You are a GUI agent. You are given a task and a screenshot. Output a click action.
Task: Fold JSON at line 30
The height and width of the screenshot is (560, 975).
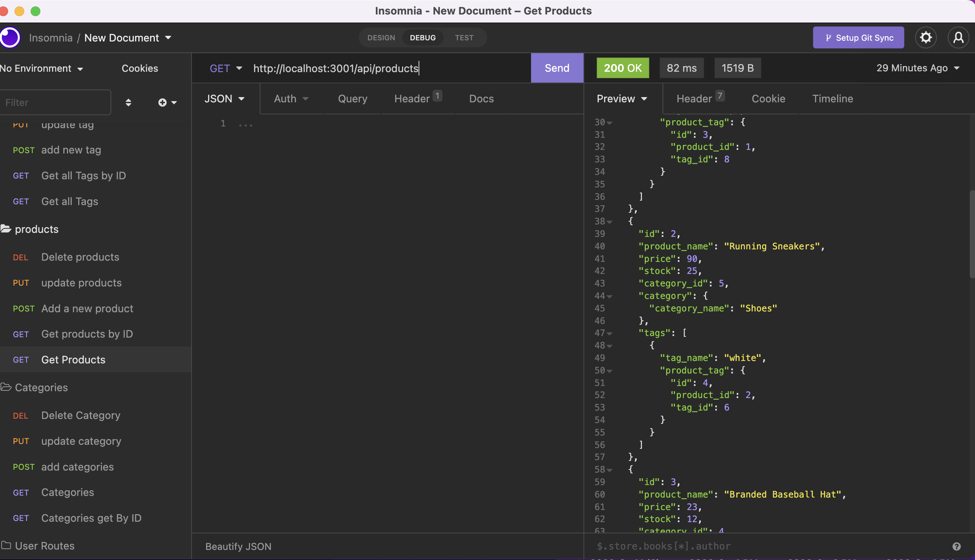(610, 122)
